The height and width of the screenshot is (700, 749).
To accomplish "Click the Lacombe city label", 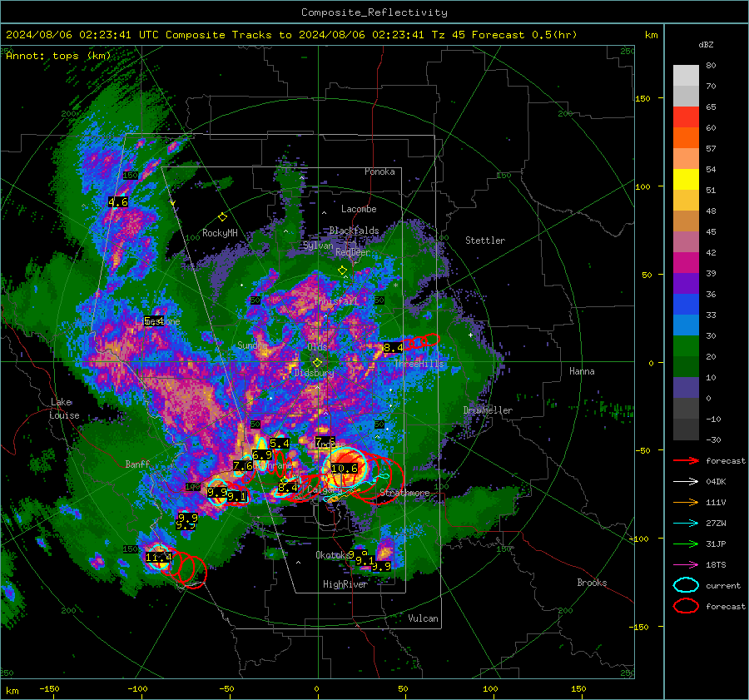I will (359, 209).
